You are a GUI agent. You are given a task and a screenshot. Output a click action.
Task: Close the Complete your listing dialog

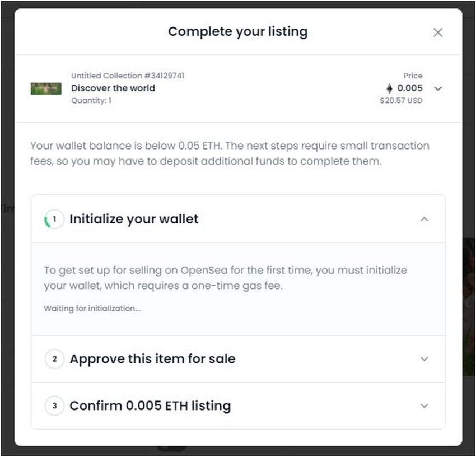[x=438, y=32]
